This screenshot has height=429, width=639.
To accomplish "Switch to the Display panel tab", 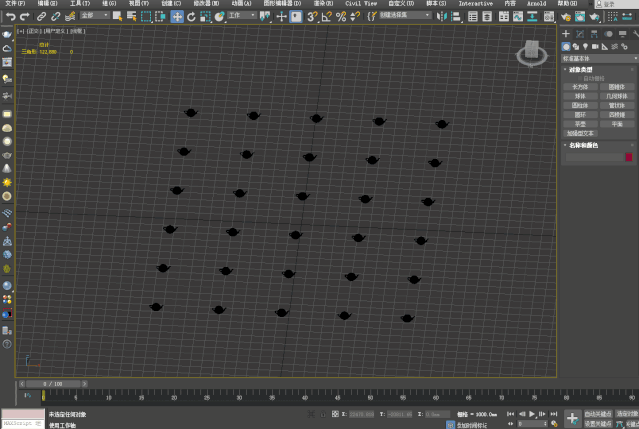I will click(622, 34).
